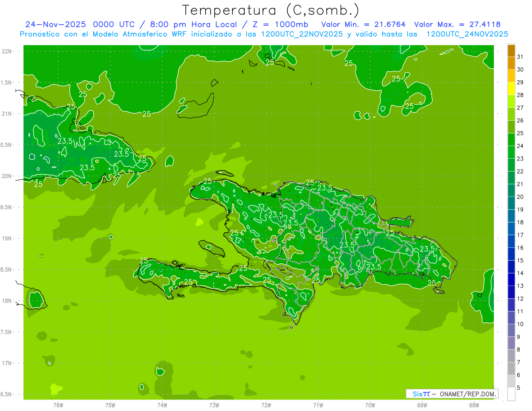Click the legend value "28"

tap(520, 95)
